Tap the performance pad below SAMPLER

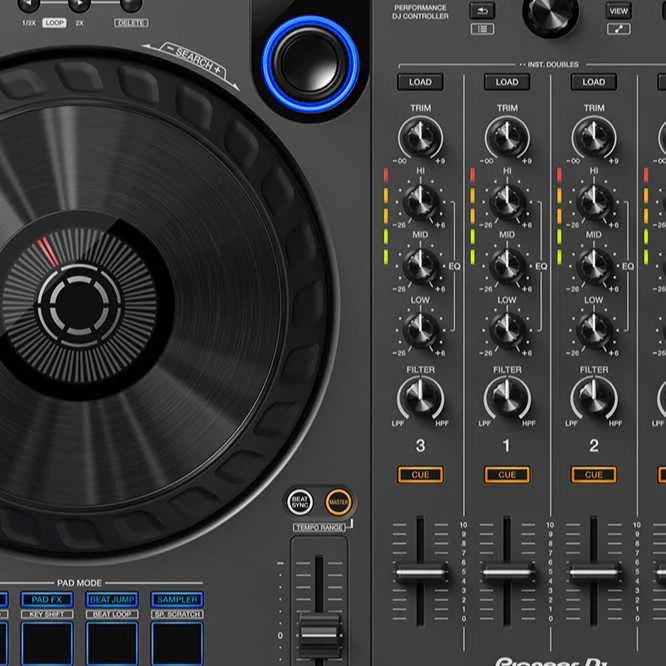click(x=177, y=643)
